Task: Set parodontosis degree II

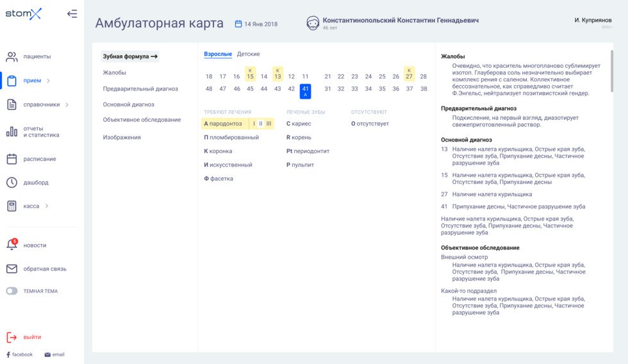Action: [x=261, y=124]
